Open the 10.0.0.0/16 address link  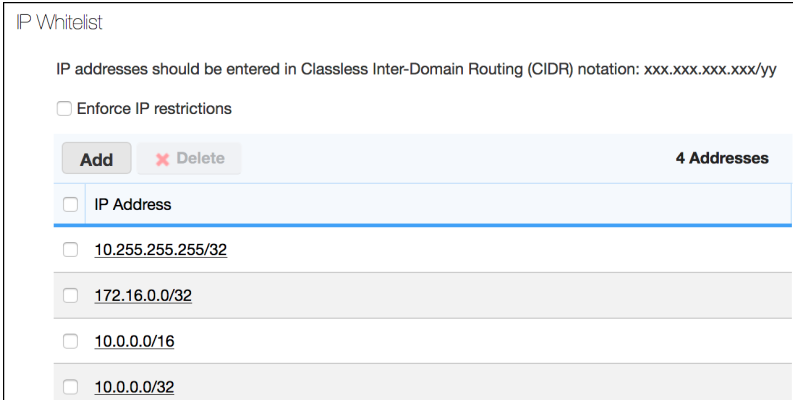click(135, 341)
